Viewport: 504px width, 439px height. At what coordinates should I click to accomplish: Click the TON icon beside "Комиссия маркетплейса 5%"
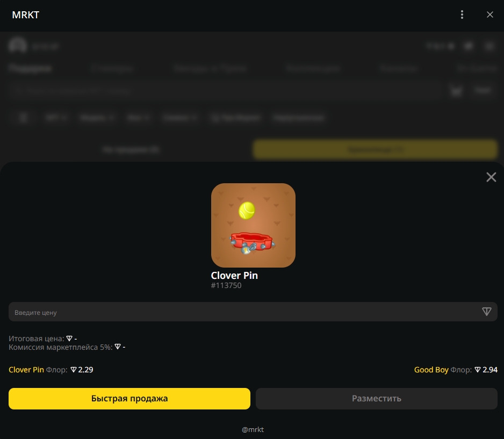118,347
